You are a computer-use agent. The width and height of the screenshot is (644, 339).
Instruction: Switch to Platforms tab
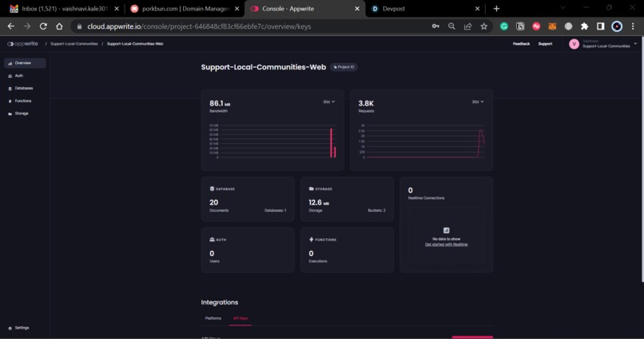pyautogui.click(x=213, y=318)
